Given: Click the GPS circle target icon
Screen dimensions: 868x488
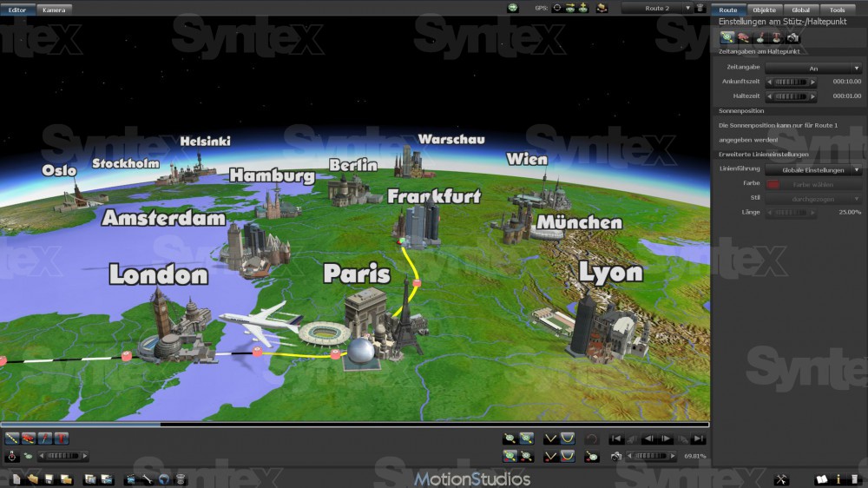Looking at the screenshot, I should coord(557,8).
